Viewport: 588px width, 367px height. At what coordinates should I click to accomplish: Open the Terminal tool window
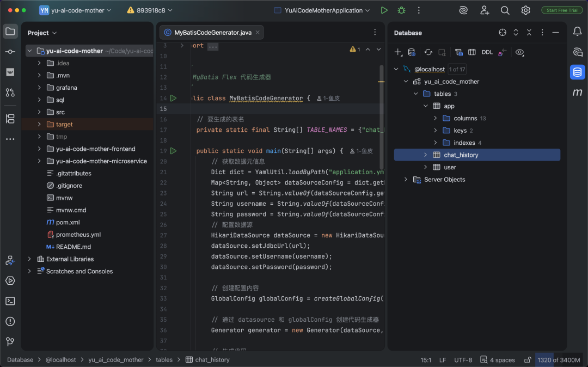click(x=10, y=301)
